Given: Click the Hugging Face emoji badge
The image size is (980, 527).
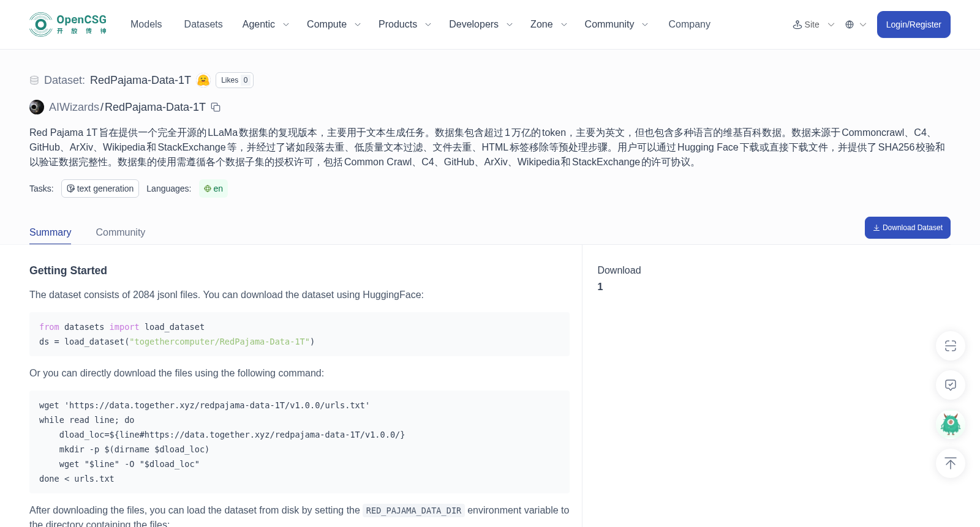Looking at the screenshot, I should pyautogui.click(x=203, y=80).
